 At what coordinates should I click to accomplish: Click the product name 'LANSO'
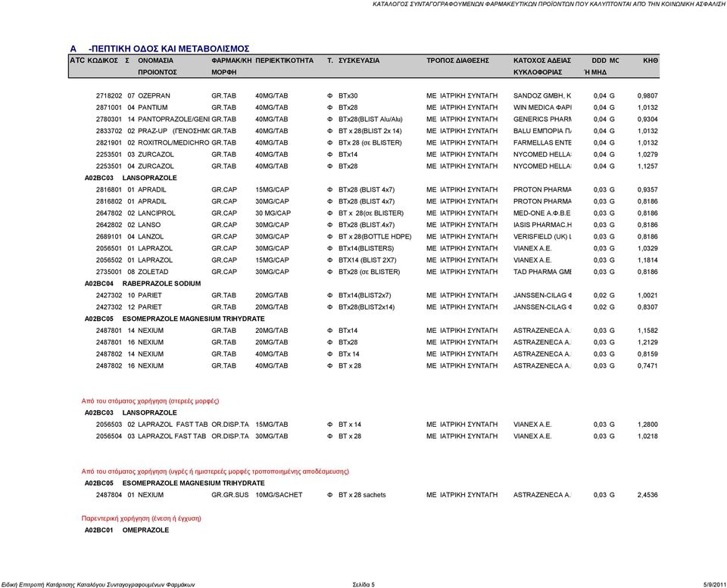tap(149, 225)
